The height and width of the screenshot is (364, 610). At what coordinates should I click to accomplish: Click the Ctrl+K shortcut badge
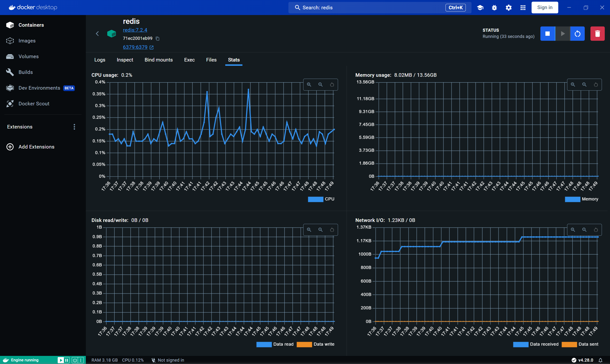click(x=456, y=8)
